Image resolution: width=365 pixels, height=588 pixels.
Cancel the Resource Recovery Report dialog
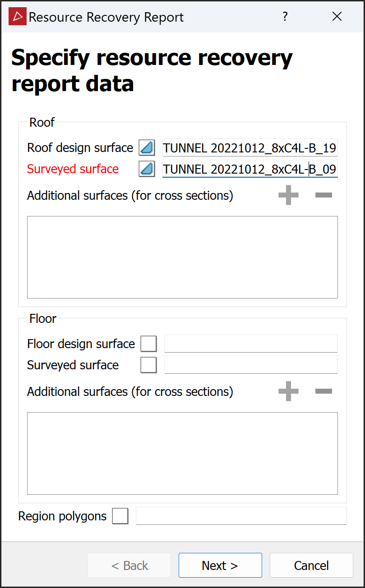coord(311,565)
